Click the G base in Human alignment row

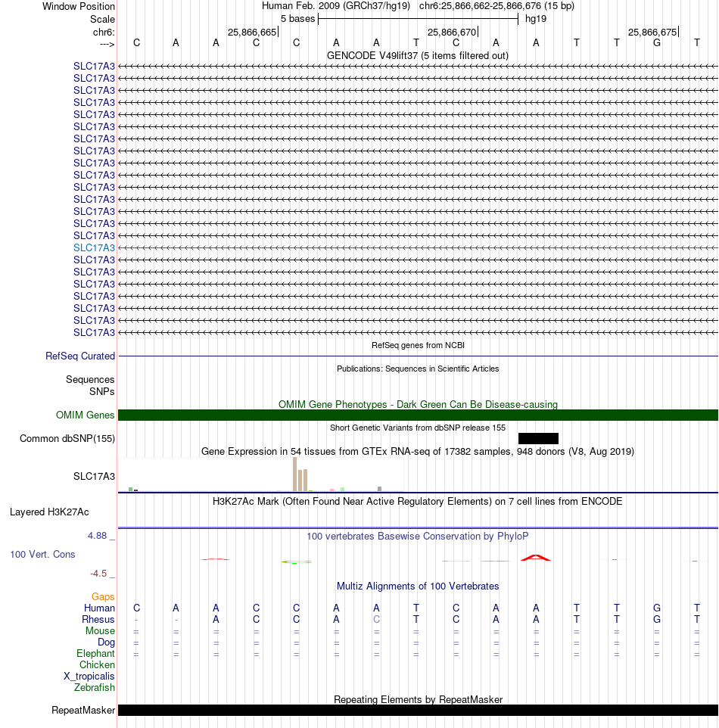click(657, 608)
